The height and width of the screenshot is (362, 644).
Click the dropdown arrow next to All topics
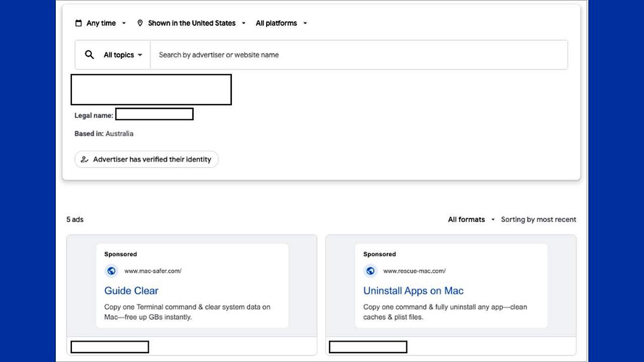point(141,54)
